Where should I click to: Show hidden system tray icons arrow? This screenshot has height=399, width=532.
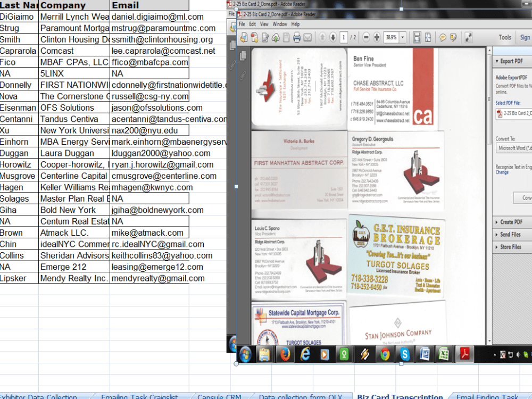495,355
